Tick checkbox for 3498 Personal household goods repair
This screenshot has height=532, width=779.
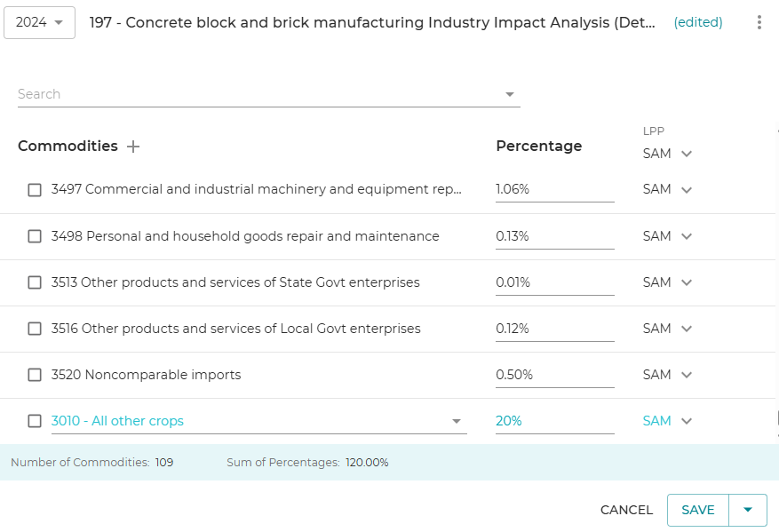(x=35, y=236)
